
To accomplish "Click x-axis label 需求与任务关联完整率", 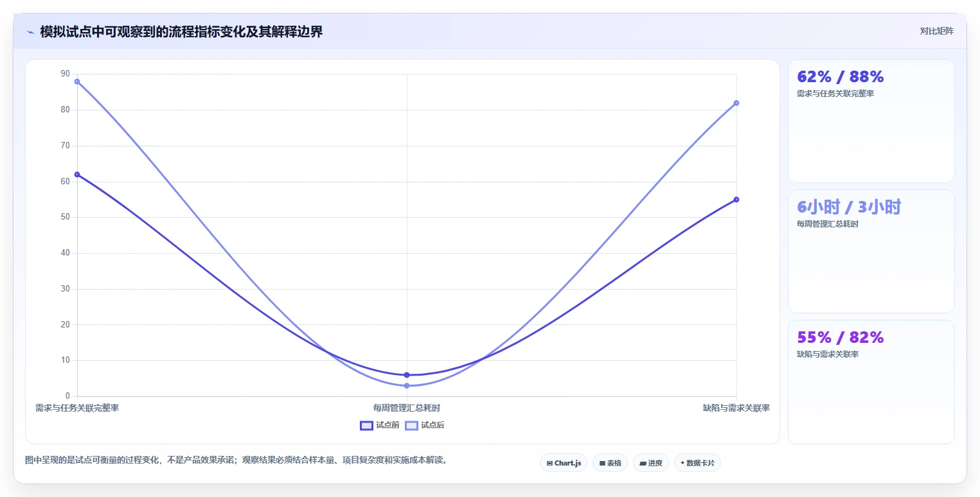I will pos(77,408).
